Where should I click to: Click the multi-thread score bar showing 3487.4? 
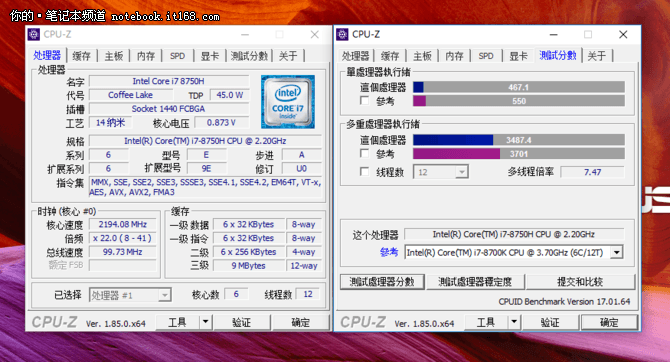519,140
